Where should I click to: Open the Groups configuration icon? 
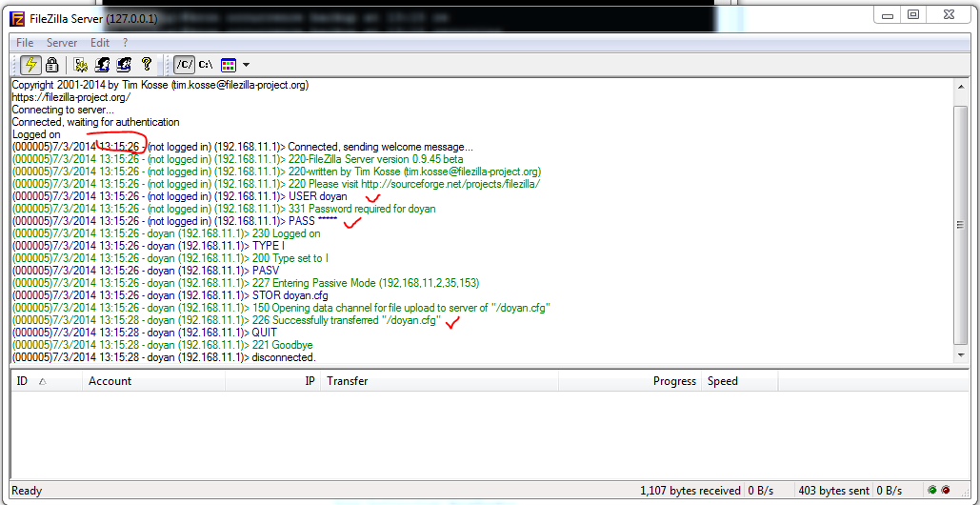[124, 64]
